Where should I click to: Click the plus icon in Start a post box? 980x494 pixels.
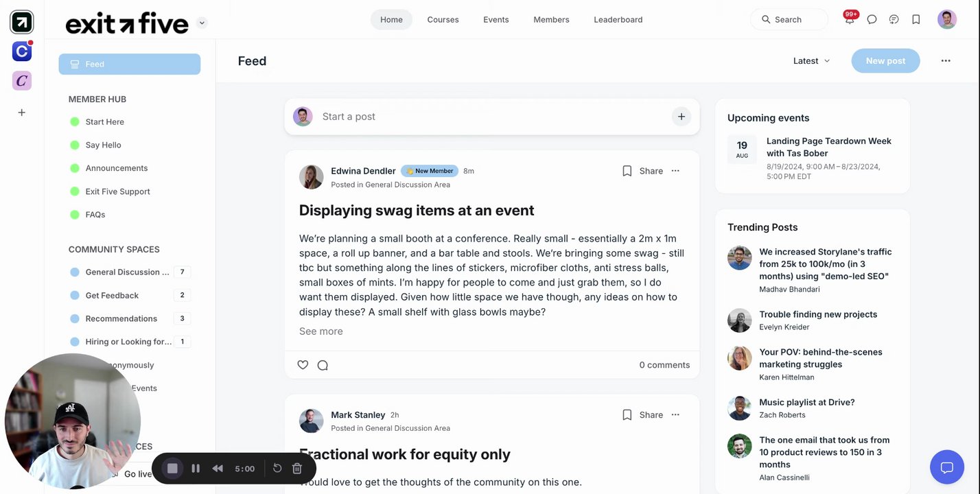(681, 117)
